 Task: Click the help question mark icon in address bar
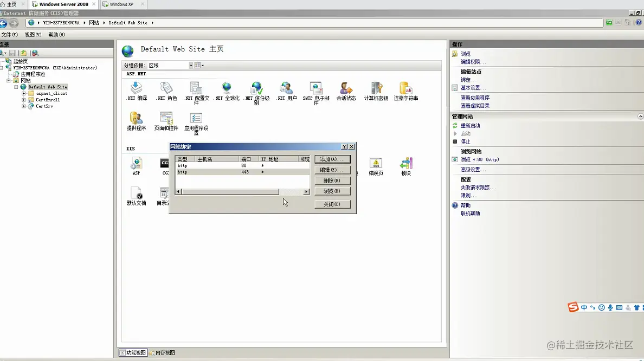click(639, 23)
